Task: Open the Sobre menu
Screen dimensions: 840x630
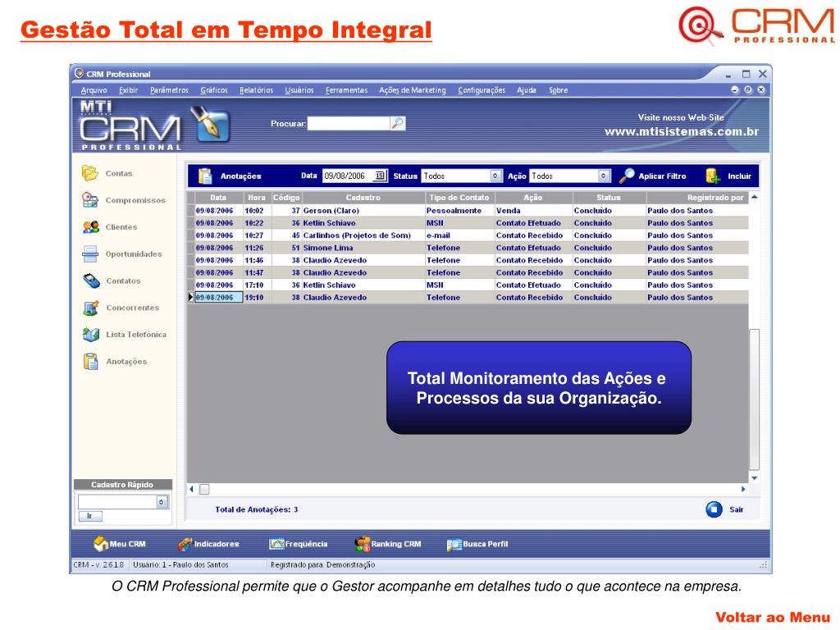Action: (558, 90)
